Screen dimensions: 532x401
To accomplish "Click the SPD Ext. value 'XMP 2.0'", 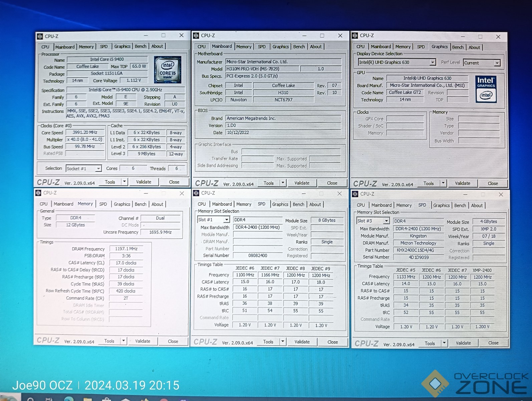I will pos(489,229).
